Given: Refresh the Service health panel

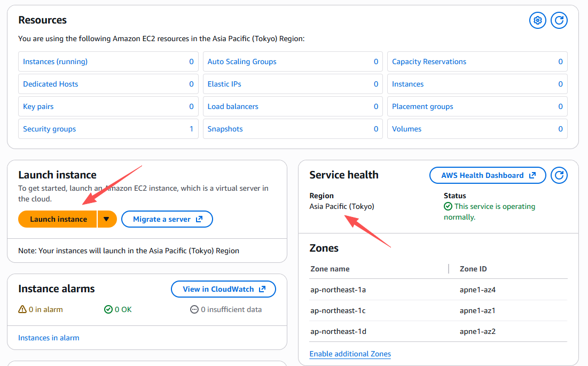Looking at the screenshot, I should [x=559, y=175].
